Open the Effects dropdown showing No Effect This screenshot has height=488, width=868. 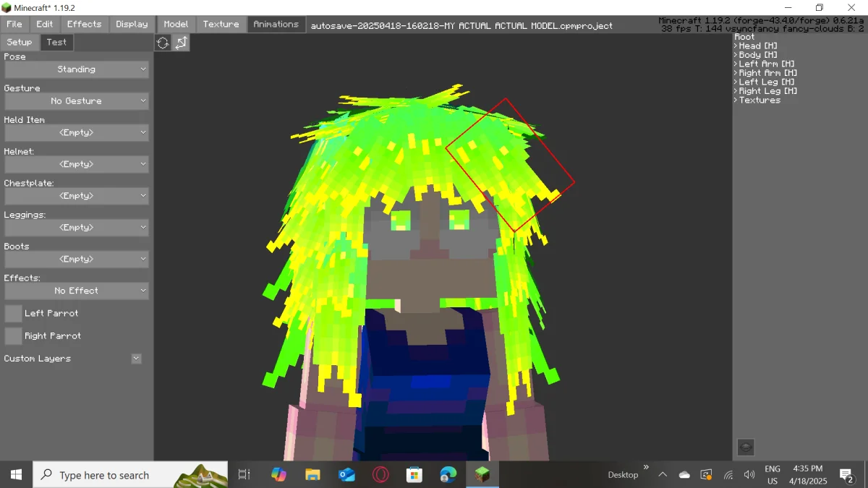pos(77,291)
